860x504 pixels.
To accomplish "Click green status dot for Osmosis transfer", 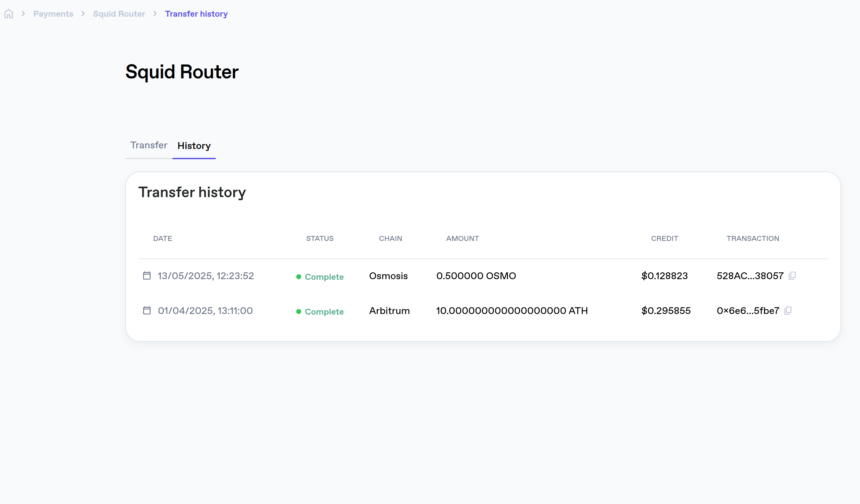I will point(299,277).
